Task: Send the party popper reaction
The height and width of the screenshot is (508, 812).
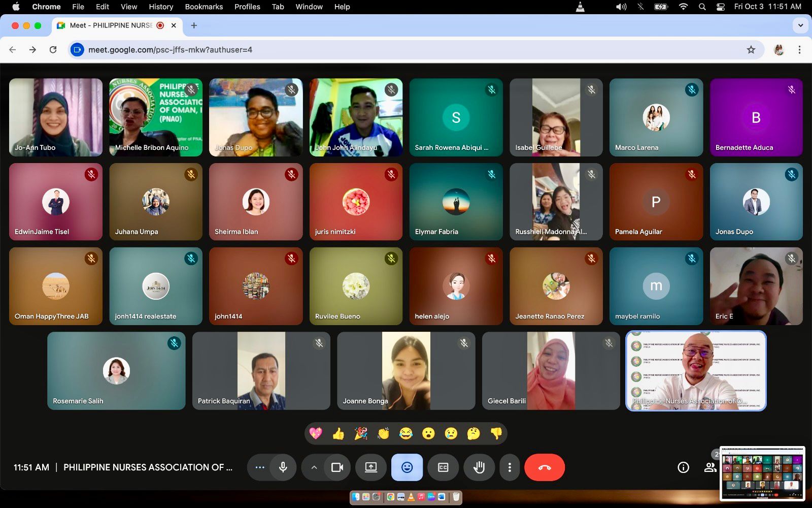Action: point(361,433)
